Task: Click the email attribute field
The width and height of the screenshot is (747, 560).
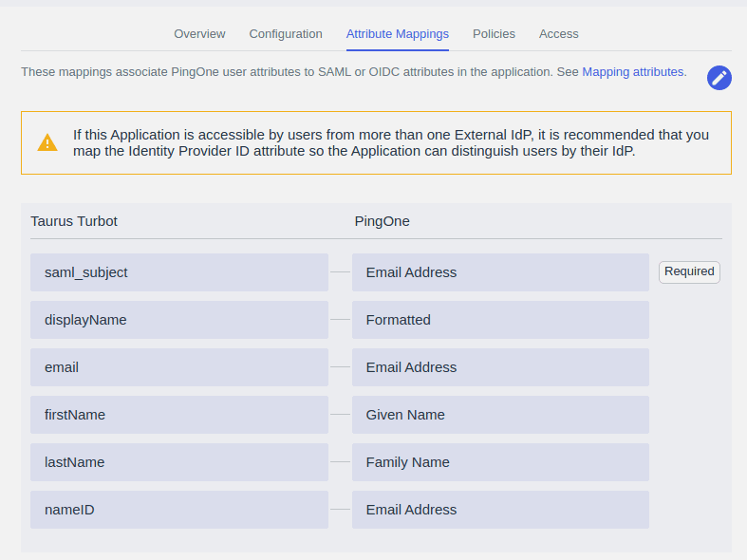Action: tap(179, 367)
